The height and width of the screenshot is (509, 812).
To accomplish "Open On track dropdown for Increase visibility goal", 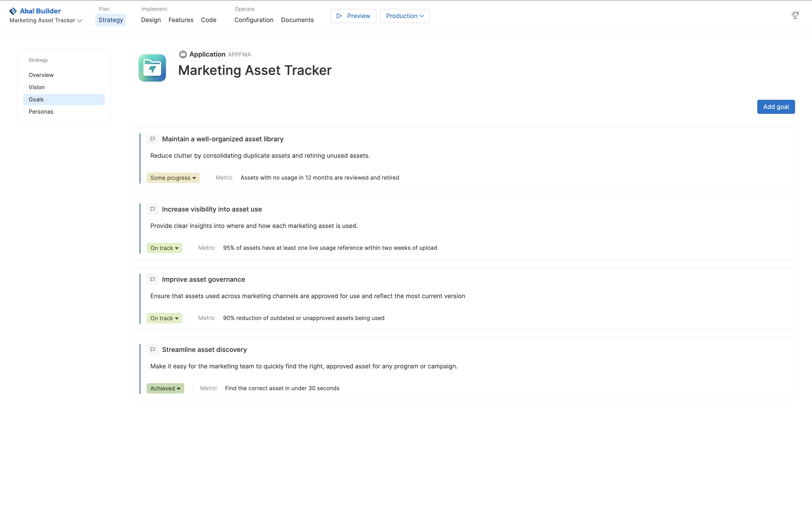I will tap(164, 248).
